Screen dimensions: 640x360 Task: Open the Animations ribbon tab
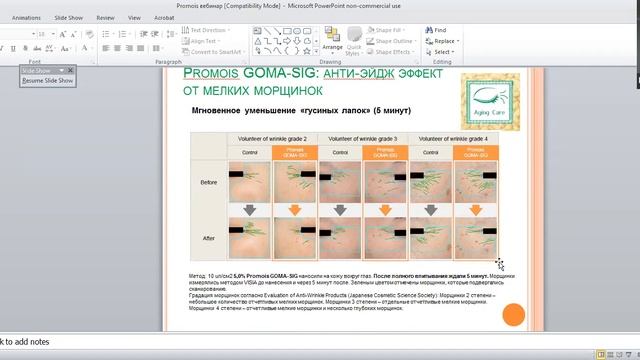pos(26,18)
